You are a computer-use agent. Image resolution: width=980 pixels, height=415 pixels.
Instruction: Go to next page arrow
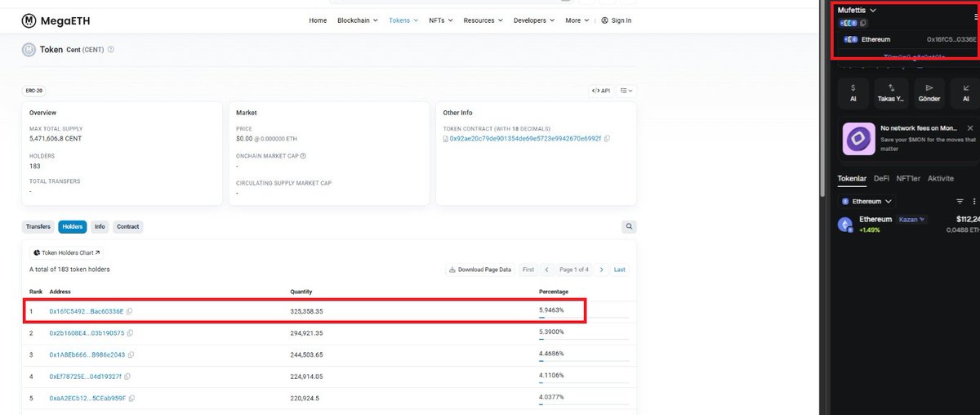(x=602, y=270)
